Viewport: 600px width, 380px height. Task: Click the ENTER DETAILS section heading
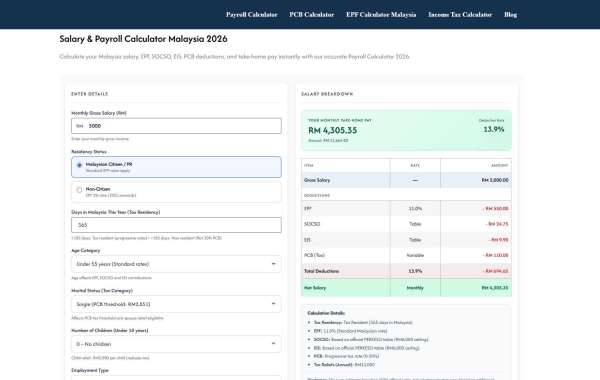click(x=90, y=94)
